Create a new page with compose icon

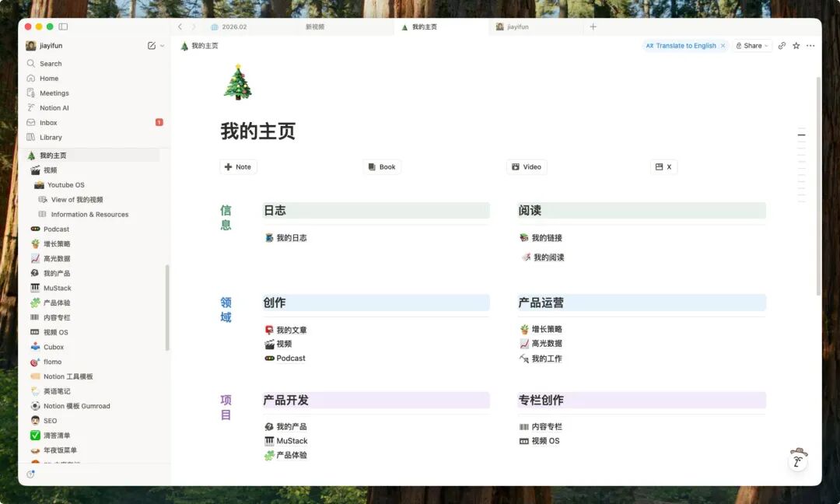coord(152,46)
